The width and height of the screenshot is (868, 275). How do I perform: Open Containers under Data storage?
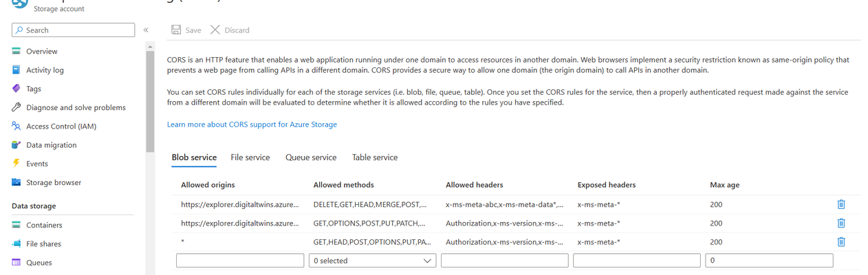[44, 225]
